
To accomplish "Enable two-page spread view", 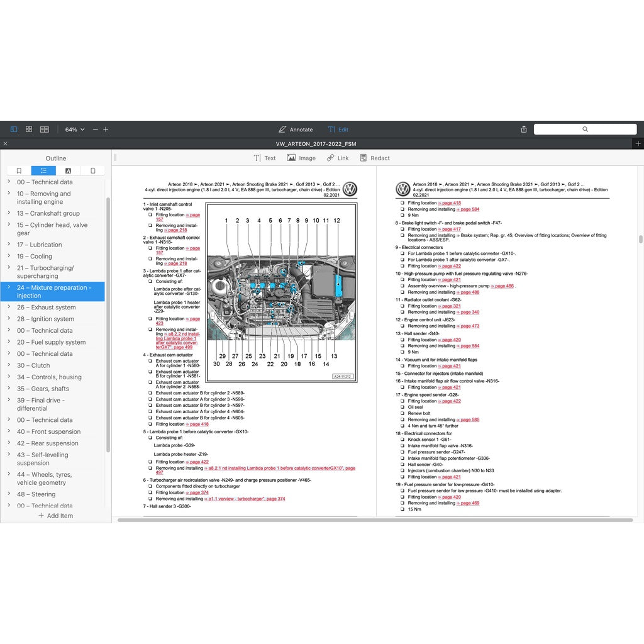I will pos(45,130).
